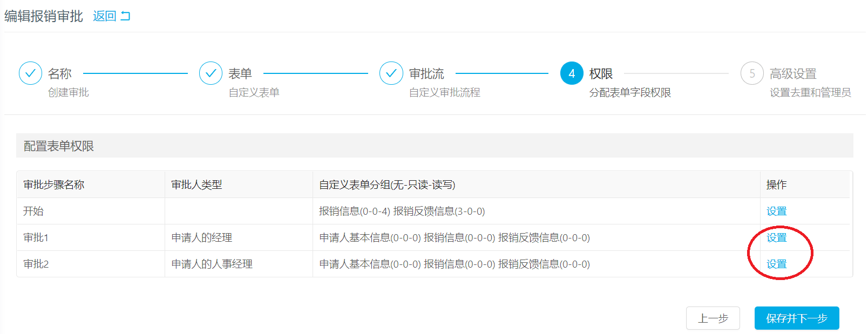Click the checkmark circle for 审批流 step
Screen dimensions: 868x334
point(391,73)
